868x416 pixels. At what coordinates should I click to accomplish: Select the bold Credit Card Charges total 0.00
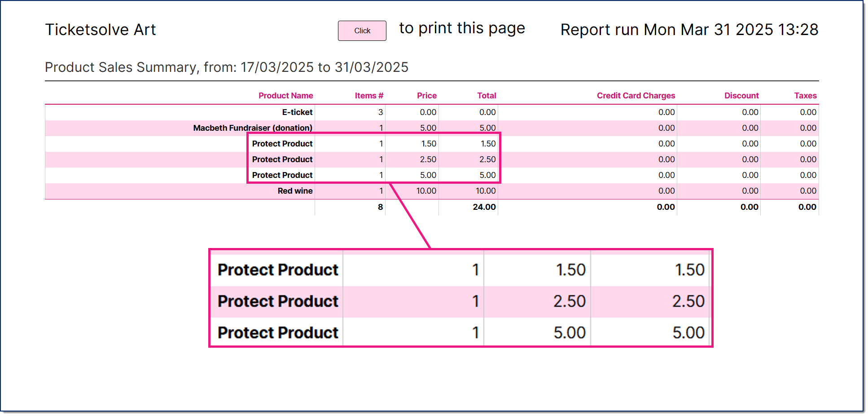(666, 207)
